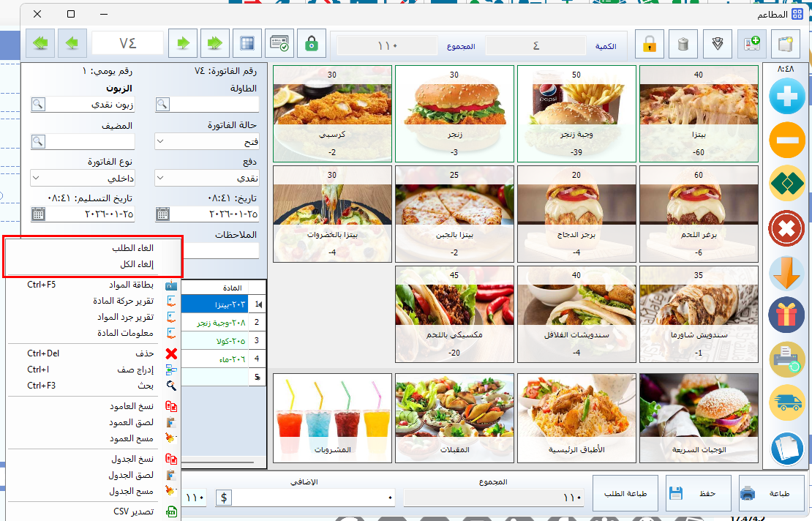Click the delivery truck icon

click(x=786, y=402)
